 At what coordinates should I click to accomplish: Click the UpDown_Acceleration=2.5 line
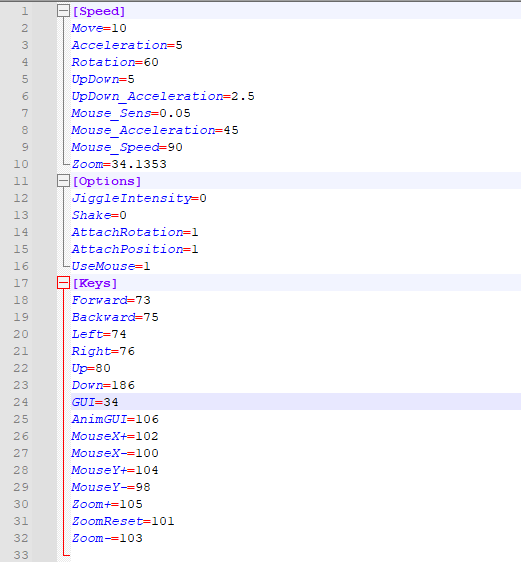[x=163, y=96]
